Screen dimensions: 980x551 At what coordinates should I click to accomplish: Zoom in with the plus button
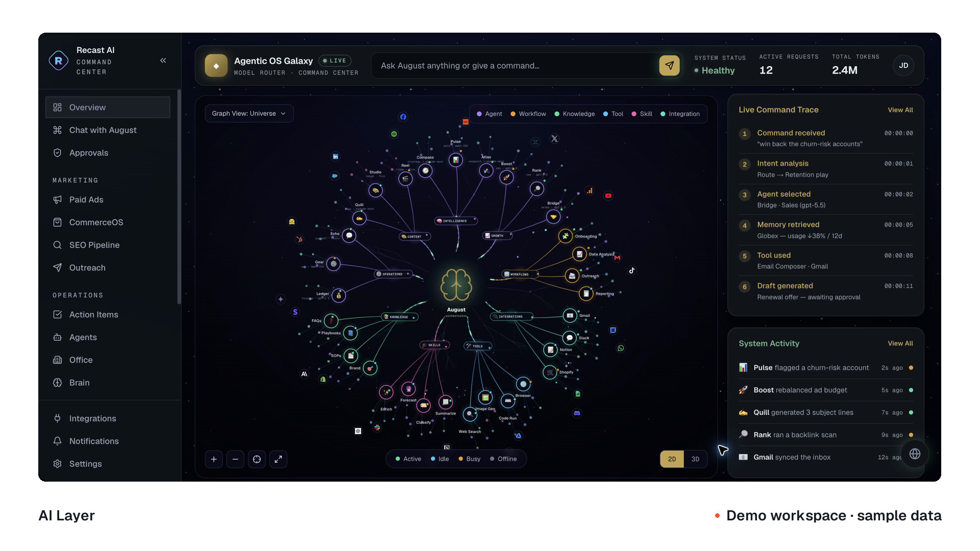pyautogui.click(x=214, y=459)
